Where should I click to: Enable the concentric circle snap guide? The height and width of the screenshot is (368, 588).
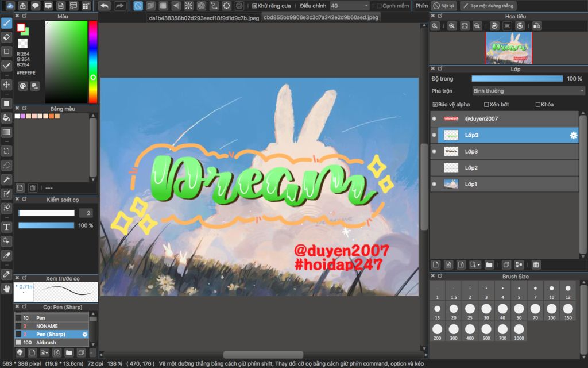click(202, 6)
